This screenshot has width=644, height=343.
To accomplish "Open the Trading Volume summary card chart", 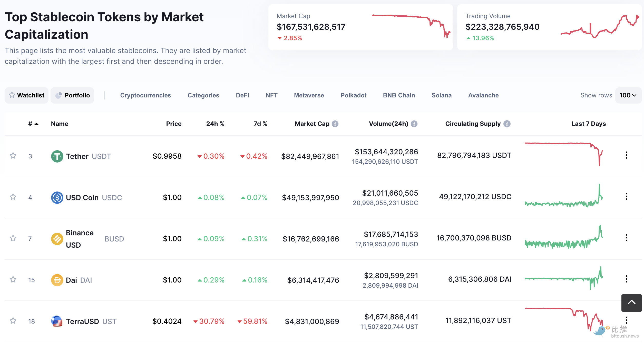I will [600, 26].
